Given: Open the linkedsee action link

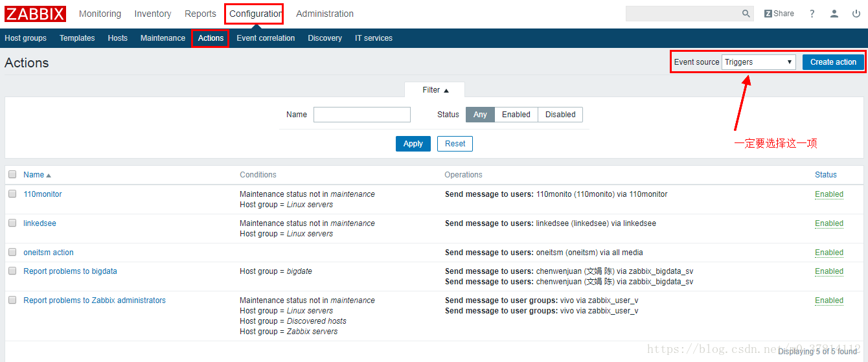Looking at the screenshot, I should point(40,223).
